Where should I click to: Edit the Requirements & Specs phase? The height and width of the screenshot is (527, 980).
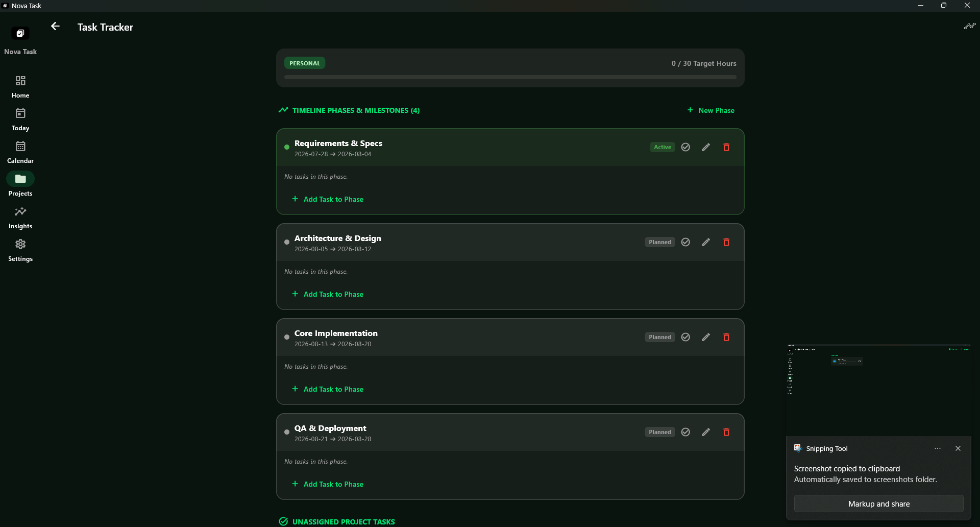pos(706,147)
